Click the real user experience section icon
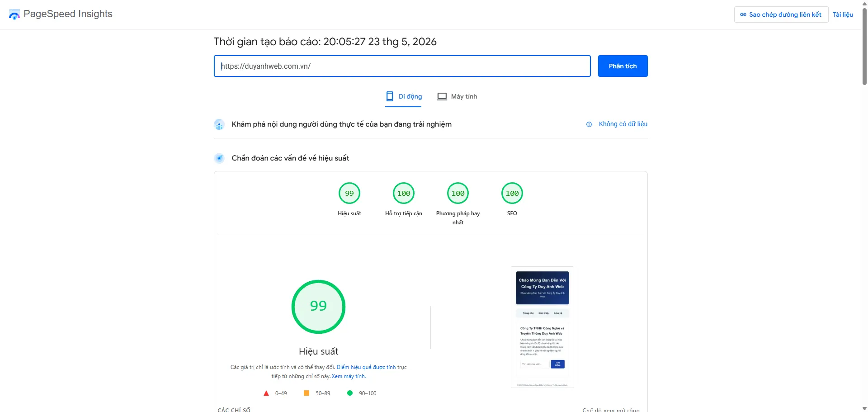The height and width of the screenshot is (412, 868). [219, 124]
